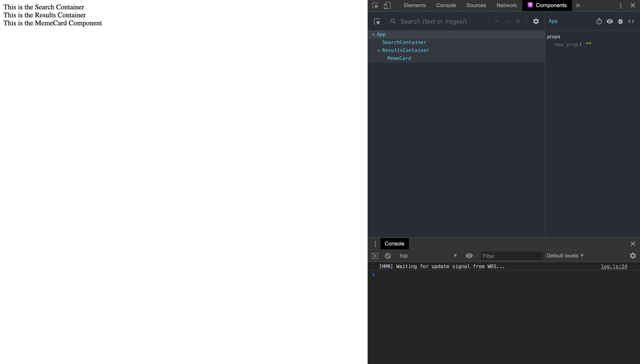The image size is (640, 364).
Task: Open the console drawer three-dot menu
Action: (375, 244)
